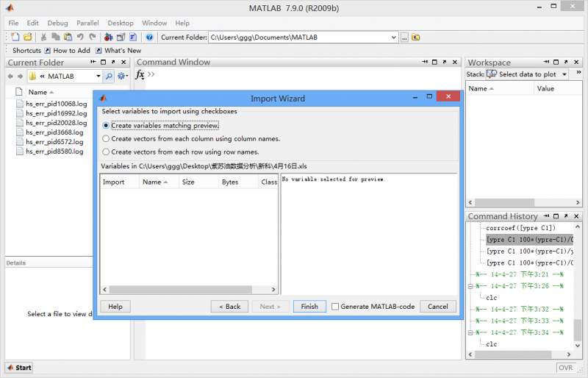Screen dimensions: 588x378
Task: Click the blue Help question mark icon
Action: (149, 37)
